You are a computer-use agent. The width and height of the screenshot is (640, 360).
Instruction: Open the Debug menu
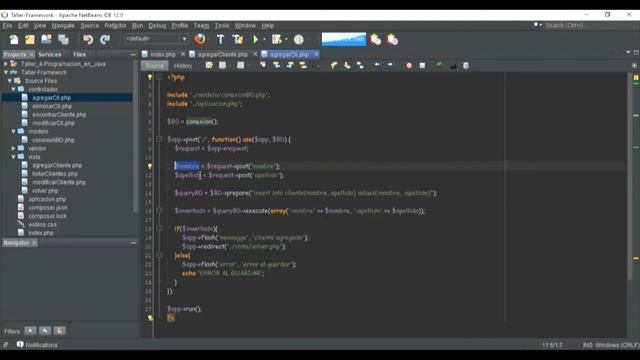[157, 25]
